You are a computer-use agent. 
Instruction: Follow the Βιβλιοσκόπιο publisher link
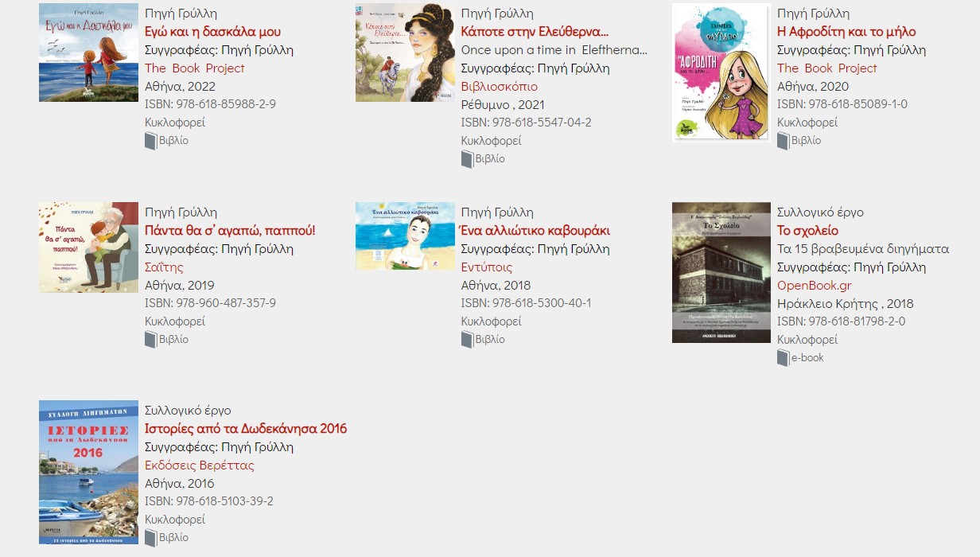click(499, 87)
